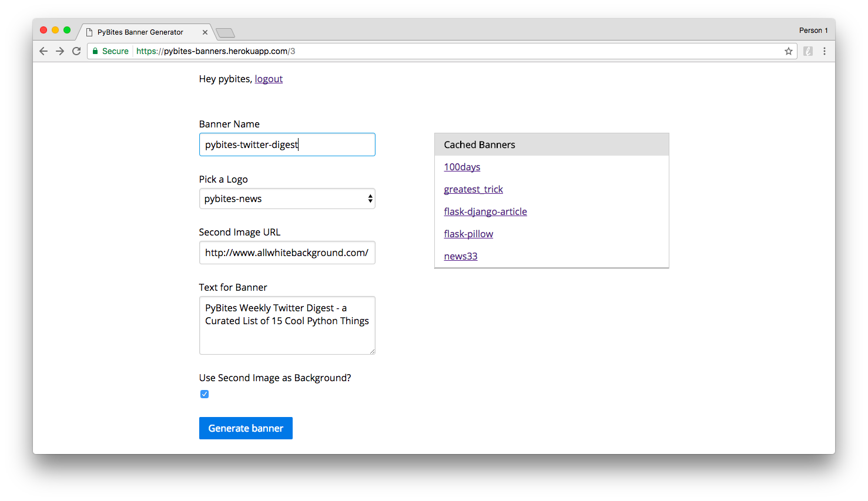Click the Secure padlock icon

(95, 51)
